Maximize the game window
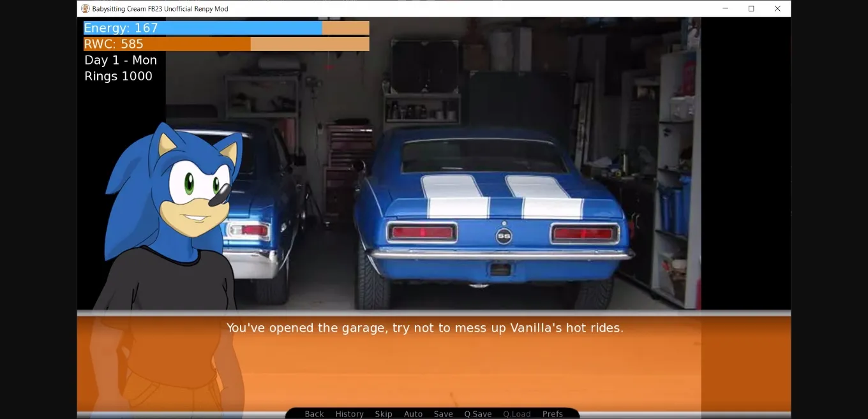The width and height of the screenshot is (868, 419). coord(751,9)
